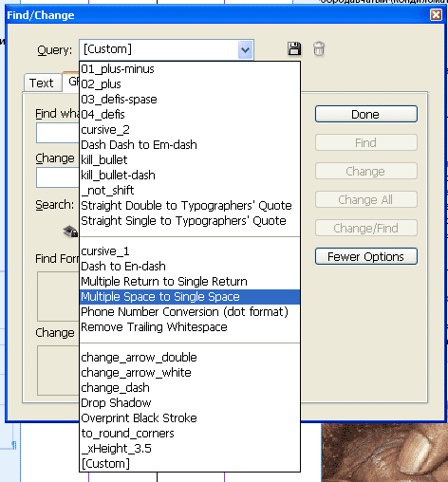The image size is (448, 482).
Task: Click the Fewer Options button
Action: [366, 256]
